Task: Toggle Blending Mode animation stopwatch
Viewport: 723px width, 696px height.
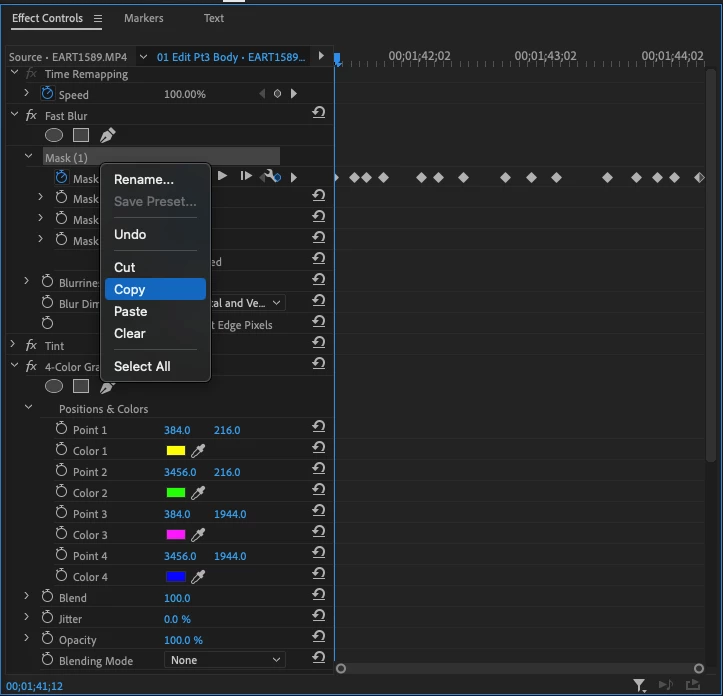Action: [47, 659]
